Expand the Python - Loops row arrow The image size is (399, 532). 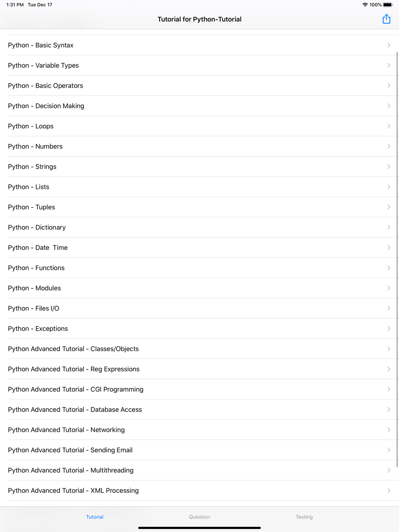(x=389, y=126)
